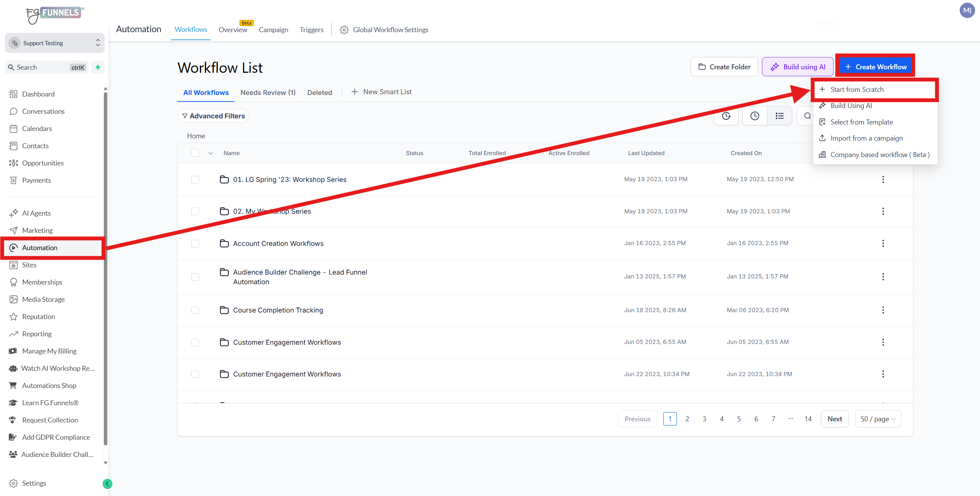The height and width of the screenshot is (496, 980).
Task: Check the box for Account Creation Workflows
Action: pos(195,243)
